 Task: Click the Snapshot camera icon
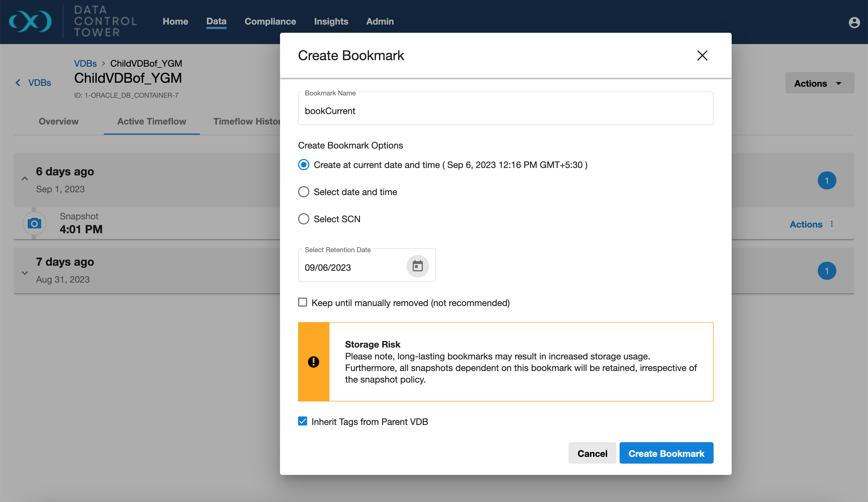(34, 224)
